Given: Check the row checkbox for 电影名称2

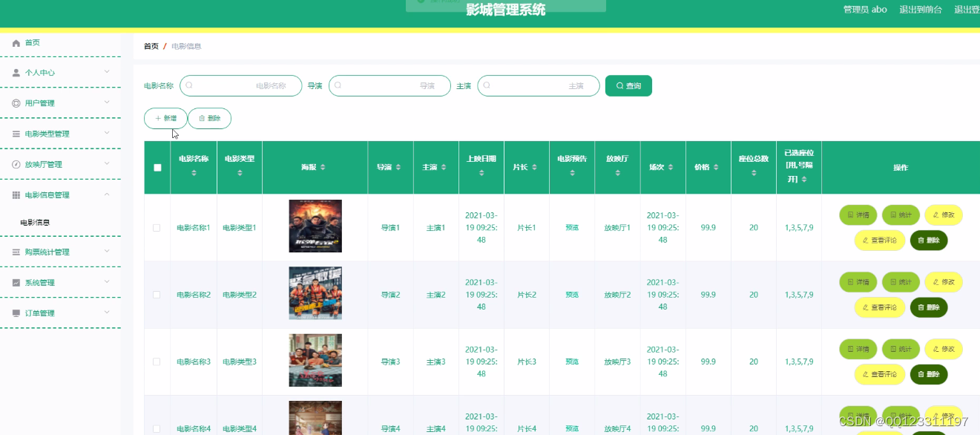Looking at the screenshot, I should coord(157,295).
